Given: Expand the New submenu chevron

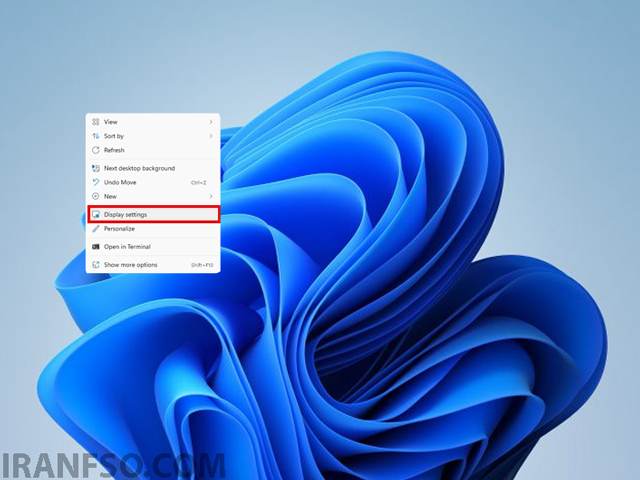Looking at the screenshot, I should click(211, 196).
